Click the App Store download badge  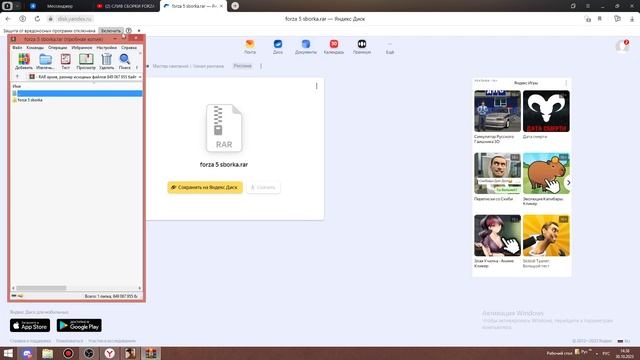pos(30,325)
